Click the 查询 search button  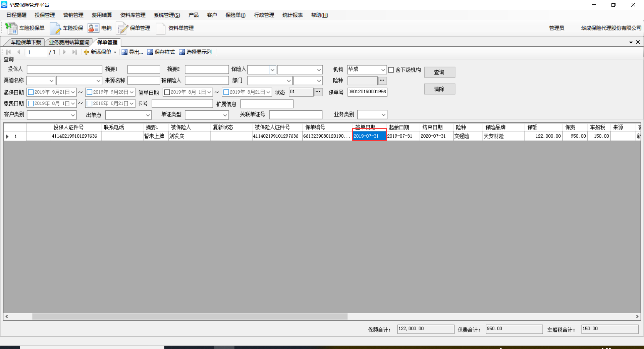click(439, 72)
